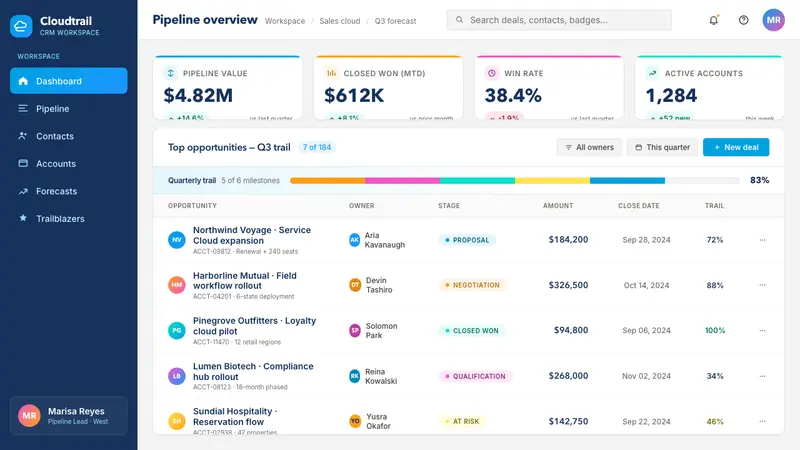Sort by the CLOSE DATE column header
The height and width of the screenshot is (450, 800).
tap(639, 206)
